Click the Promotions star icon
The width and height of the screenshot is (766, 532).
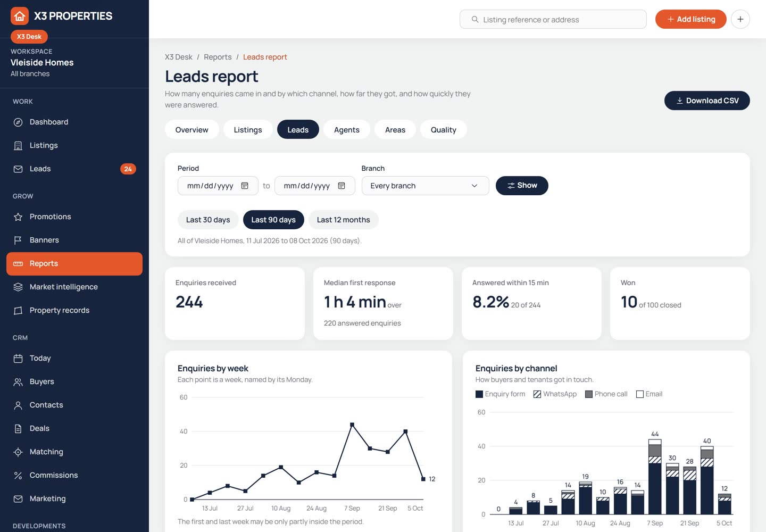point(18,217)
